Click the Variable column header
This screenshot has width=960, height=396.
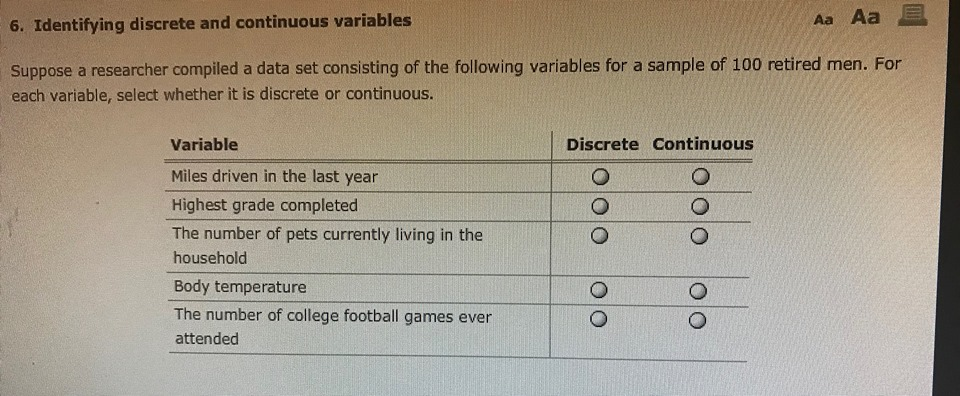[204, 145]
